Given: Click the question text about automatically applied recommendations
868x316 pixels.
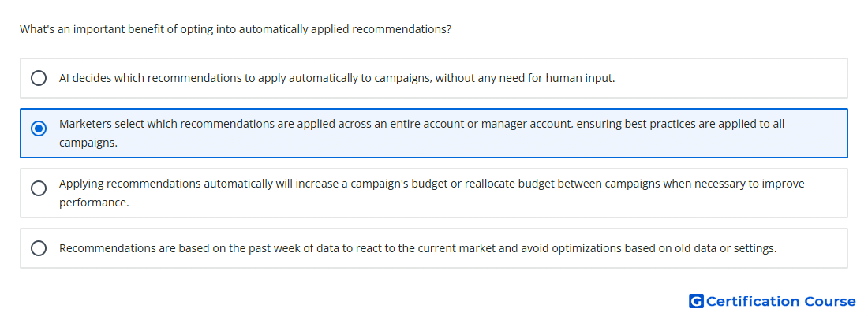Looking at the screenshot, I should pos(235,29).
